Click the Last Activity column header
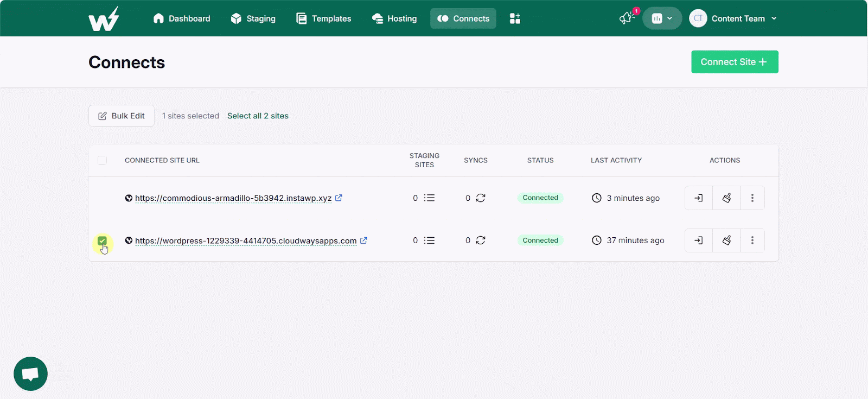This screenshot has width=868, height=399. point(616,160)
